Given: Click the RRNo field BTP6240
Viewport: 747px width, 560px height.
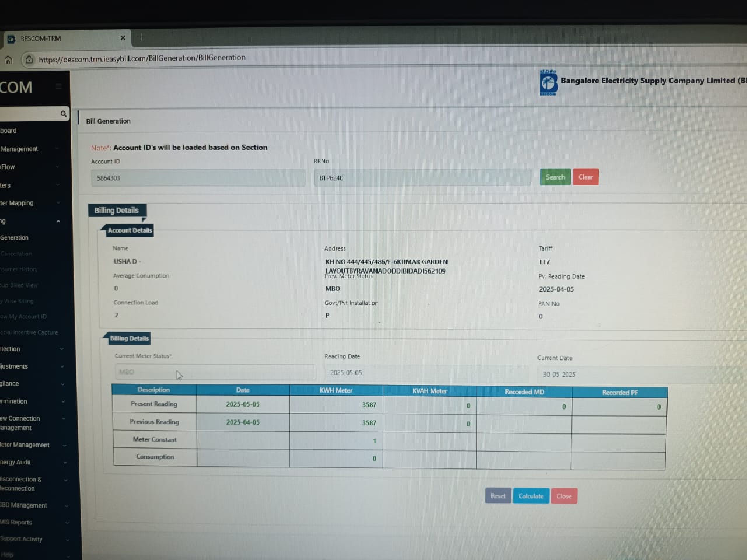Looking at the screenshot, I should pyautogui.click(x=422, y=177).
